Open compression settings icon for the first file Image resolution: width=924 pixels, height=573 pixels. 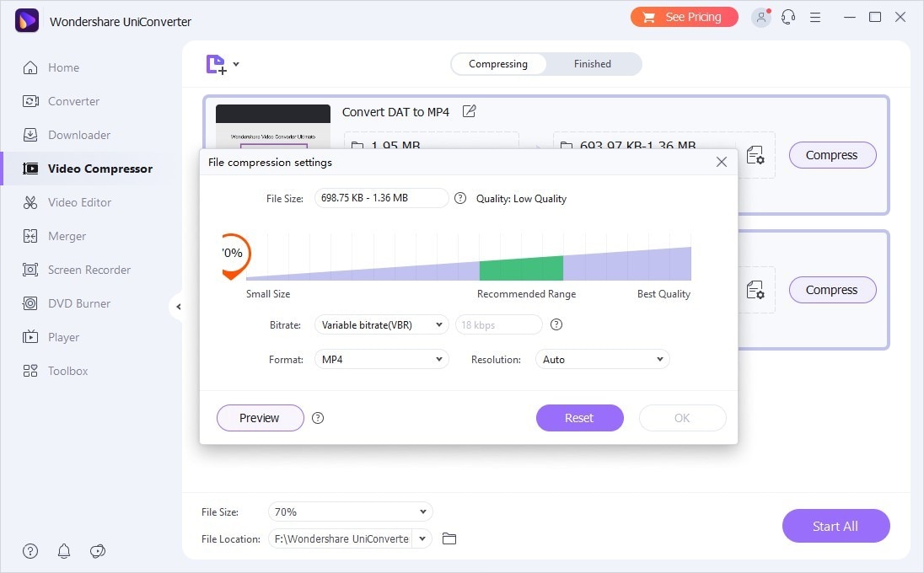coord(755,155)
